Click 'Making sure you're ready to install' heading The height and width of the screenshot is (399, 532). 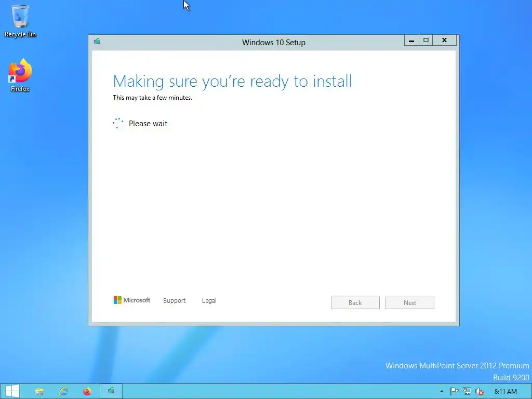point(232,82)
